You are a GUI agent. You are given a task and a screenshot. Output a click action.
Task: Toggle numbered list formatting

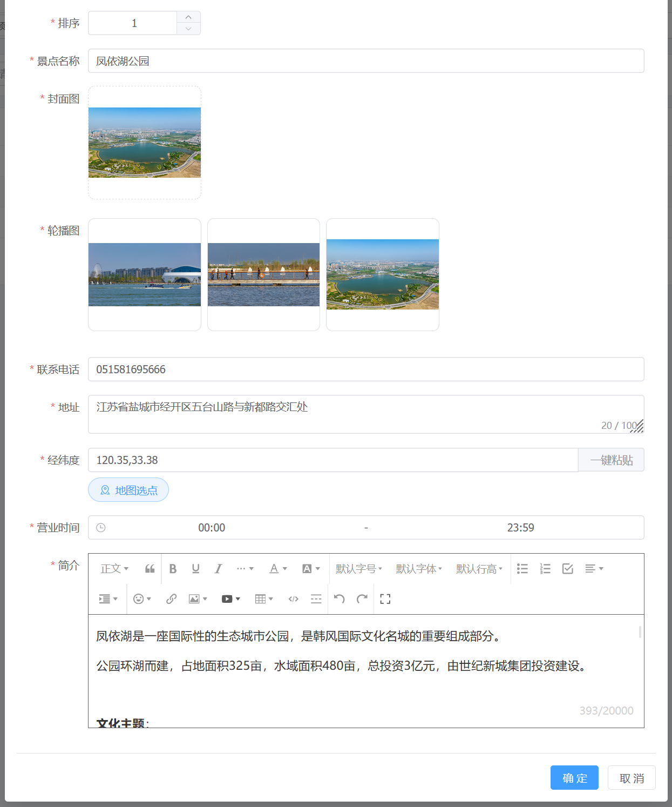click(545, 569)
